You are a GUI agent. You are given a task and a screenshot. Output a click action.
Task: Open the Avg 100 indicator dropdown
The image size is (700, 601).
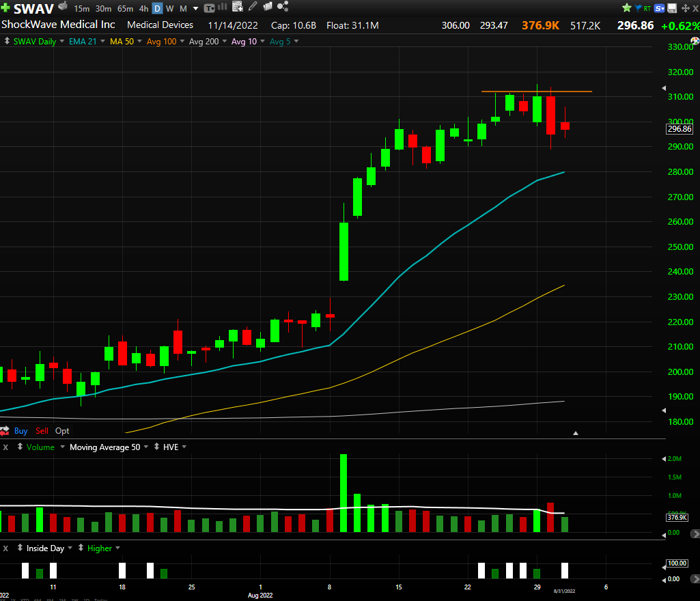pyautogui.click(x=182, y=42)
